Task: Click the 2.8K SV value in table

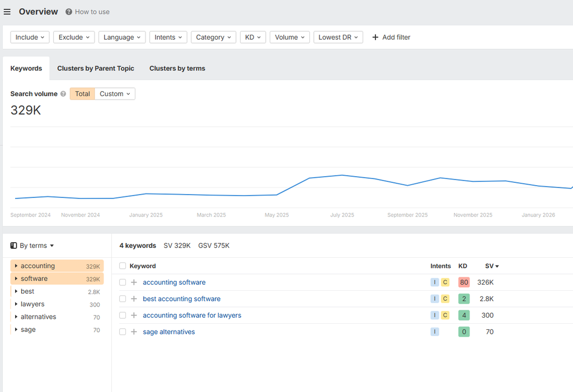Action: 487,299
